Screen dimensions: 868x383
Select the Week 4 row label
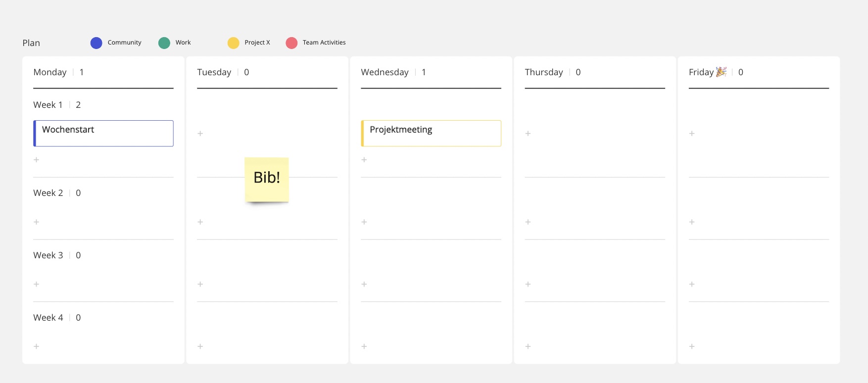coord(48,318)
